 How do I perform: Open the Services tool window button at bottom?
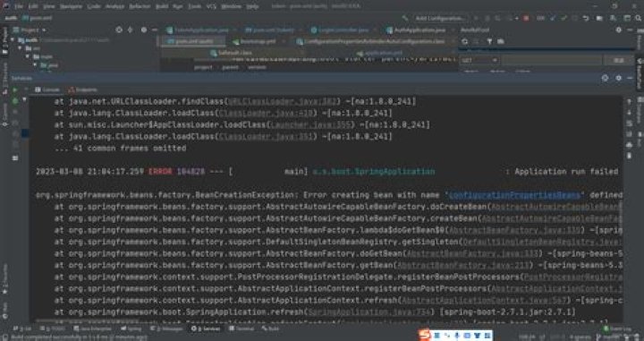tap(206, 328)
